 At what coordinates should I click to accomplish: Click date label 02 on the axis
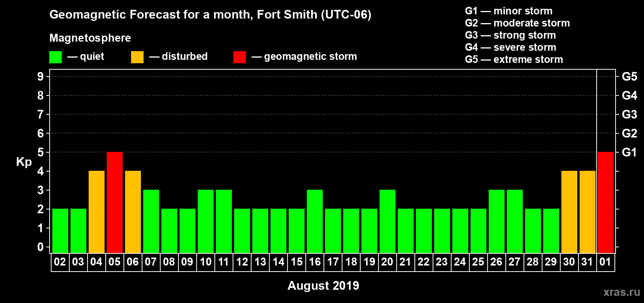60,262
